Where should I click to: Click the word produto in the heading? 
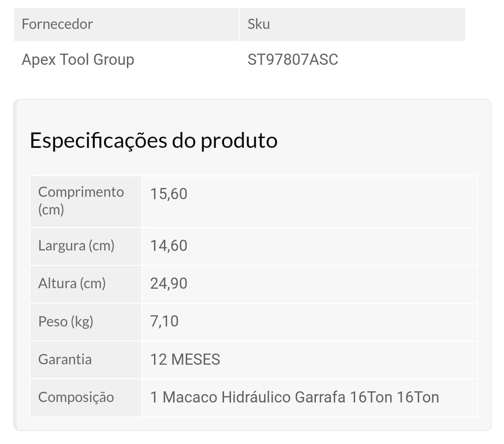[x=239, y=141]
